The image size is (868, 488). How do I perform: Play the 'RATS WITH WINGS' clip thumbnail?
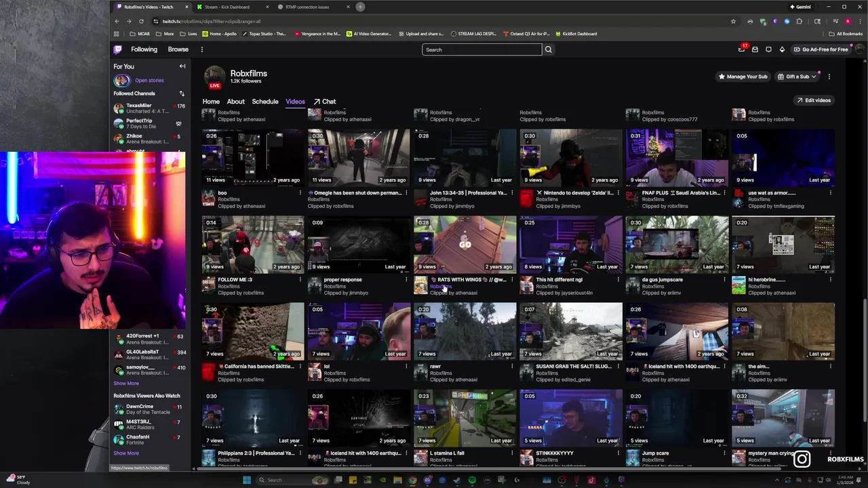465,245
